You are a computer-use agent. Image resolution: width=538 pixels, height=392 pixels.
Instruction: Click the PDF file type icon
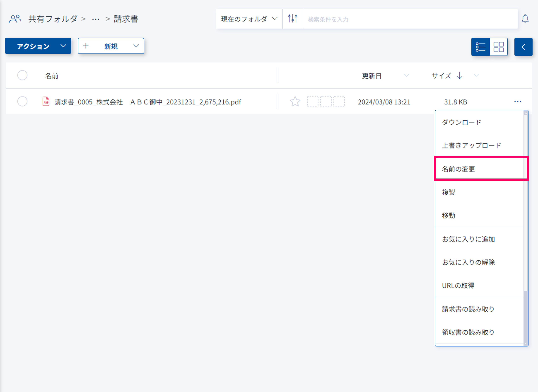point(46,102)
